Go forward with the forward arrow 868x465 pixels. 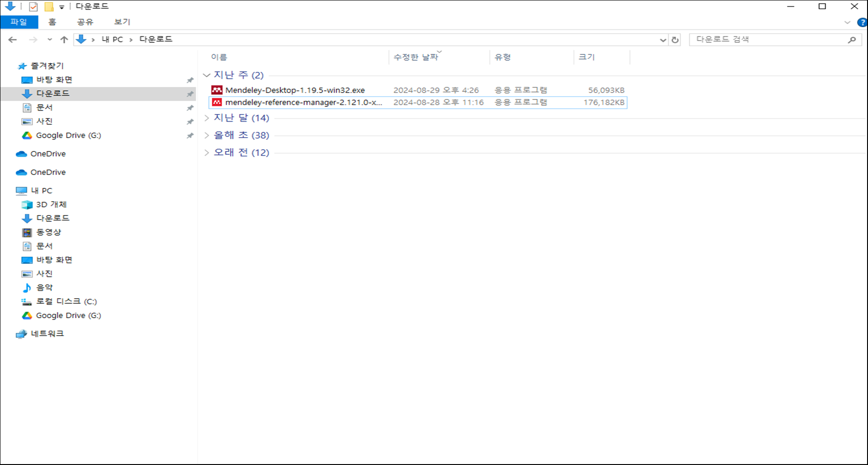[x=33, y=40]
